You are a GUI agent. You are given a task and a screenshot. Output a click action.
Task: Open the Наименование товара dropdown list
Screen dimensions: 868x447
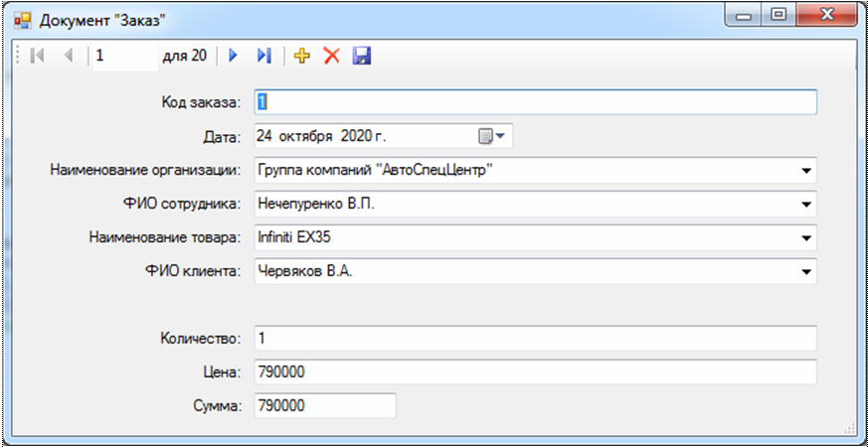(x=803, y=238)
